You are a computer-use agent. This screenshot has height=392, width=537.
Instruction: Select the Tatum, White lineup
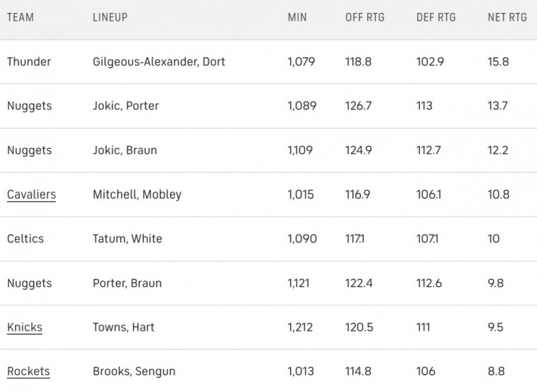coord(127,239)
